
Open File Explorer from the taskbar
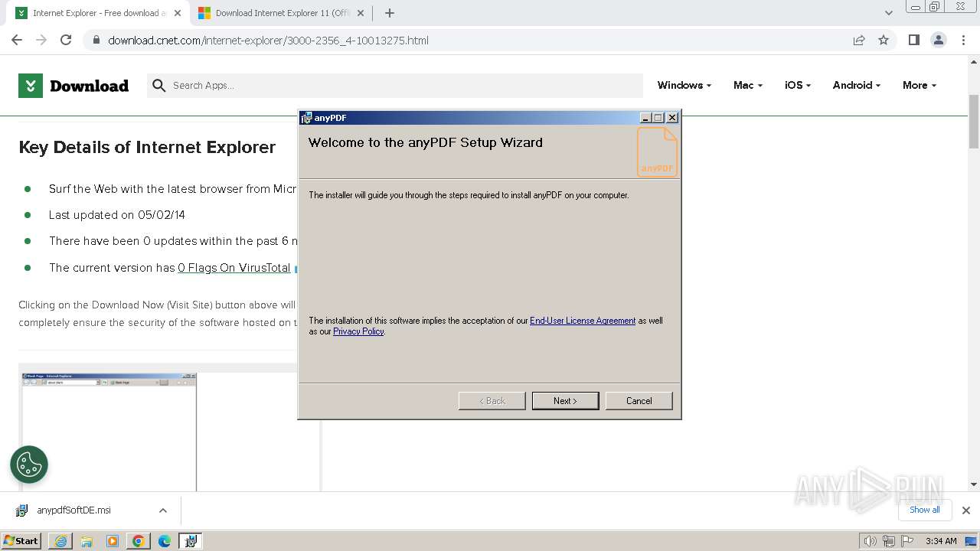pyautogui.click(x=87, y=541)
